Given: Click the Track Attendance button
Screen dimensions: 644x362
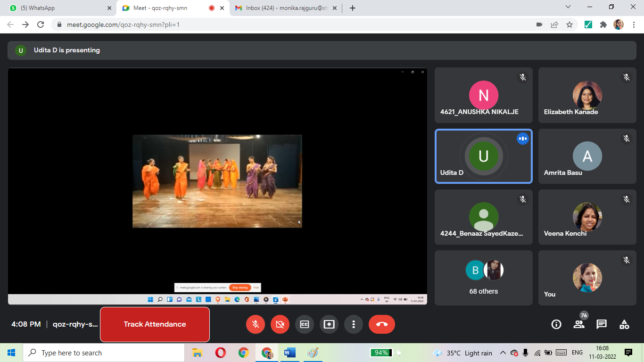Looking at the screenshot, I should 155,324.
